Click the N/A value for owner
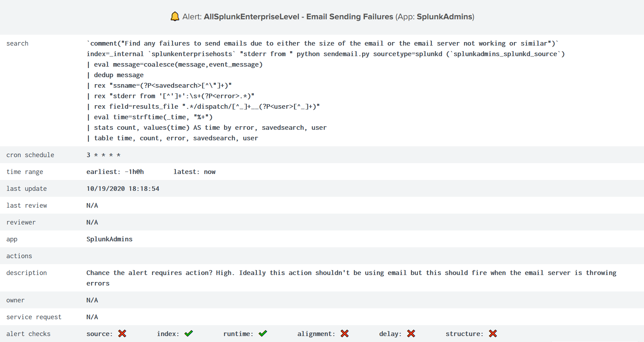644x342 pixels. pos(92,300)
